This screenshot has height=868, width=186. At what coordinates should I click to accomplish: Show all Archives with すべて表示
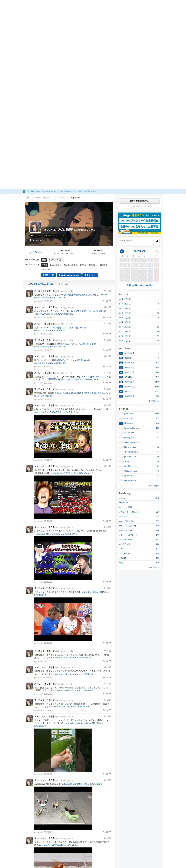point(154,401)
